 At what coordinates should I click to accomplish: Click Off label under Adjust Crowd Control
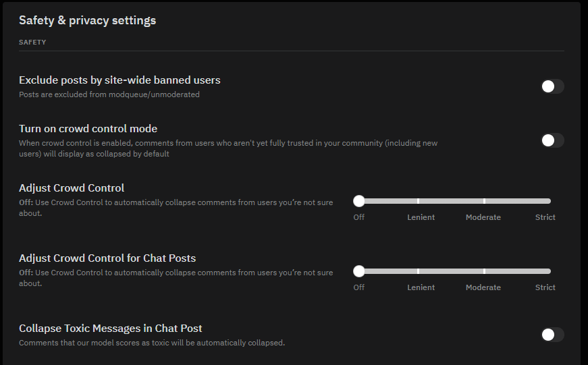pyautogui.click(x=359, y=217)
